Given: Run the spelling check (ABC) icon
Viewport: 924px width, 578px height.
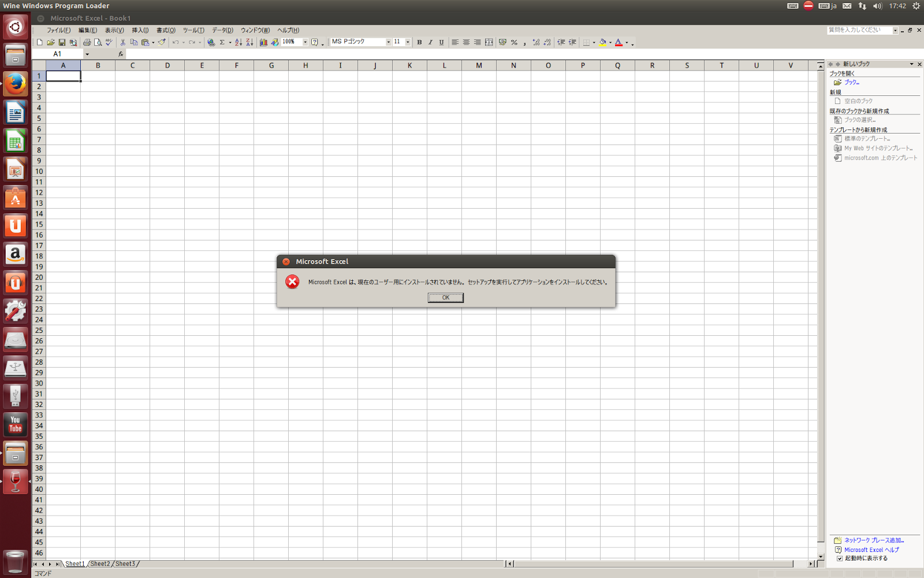Looking at the screenshot, I should [109, 42].
